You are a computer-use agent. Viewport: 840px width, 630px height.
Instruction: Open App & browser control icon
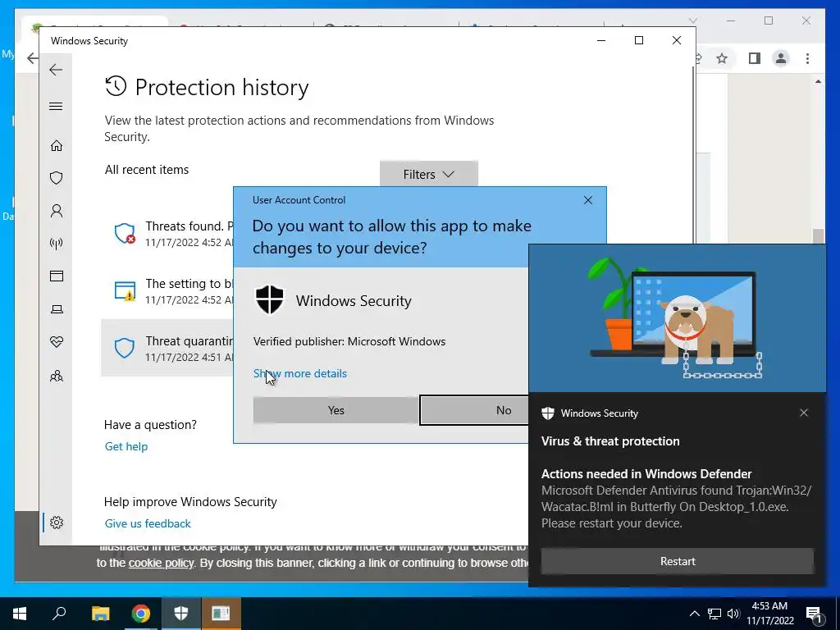(x=57, y=276)
